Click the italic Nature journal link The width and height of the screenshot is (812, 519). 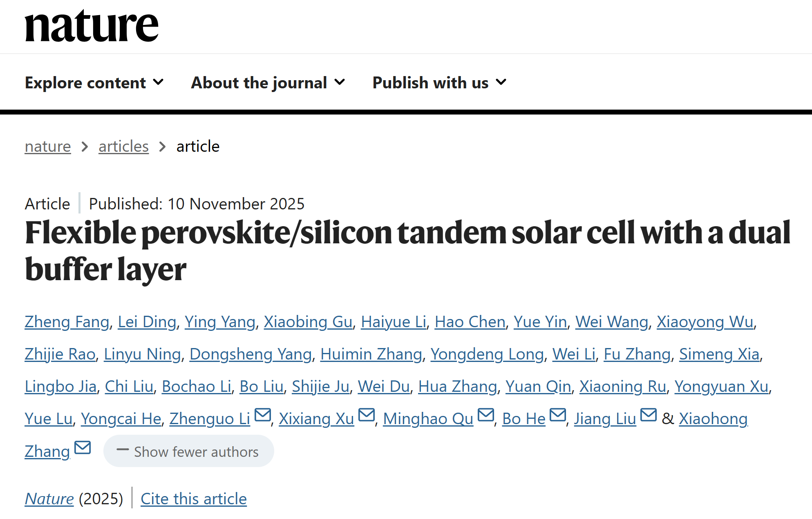(x=49, y=499)
